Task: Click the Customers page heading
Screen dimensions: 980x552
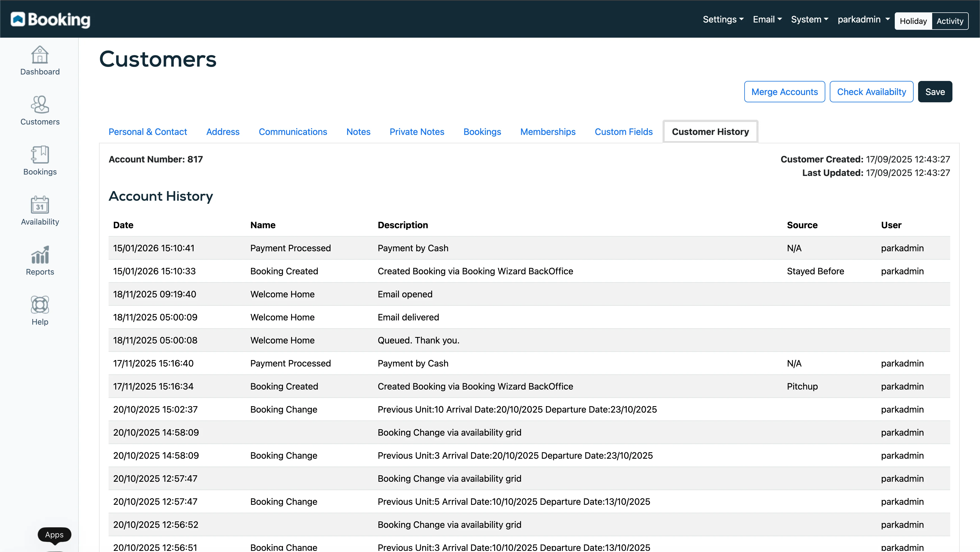Action: click(x=158, y=59)
